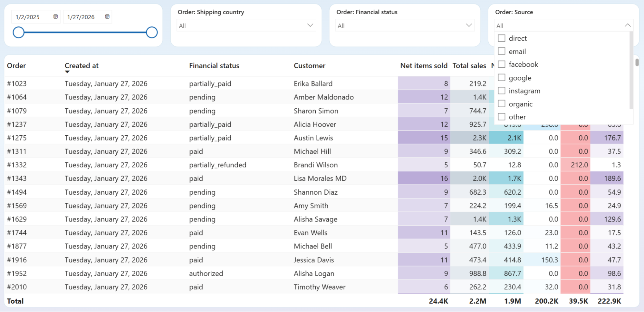
Task: Select order #1332 cell
Action: (x=17, y=165)
